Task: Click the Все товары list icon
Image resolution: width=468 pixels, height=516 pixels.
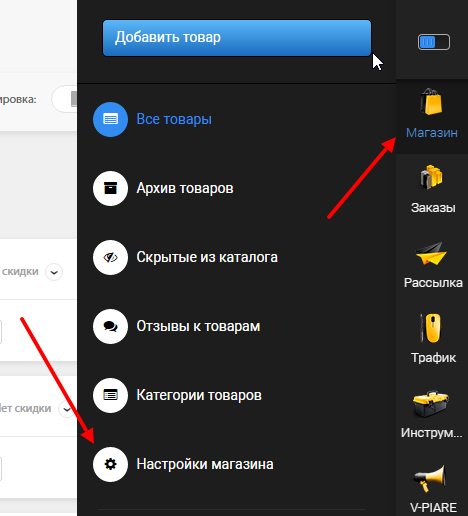Action: click(110, 119)
